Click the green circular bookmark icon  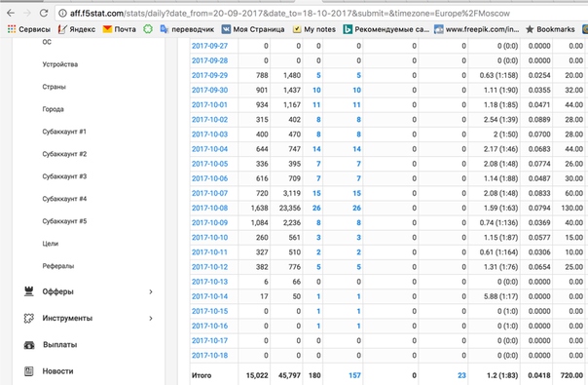click(148, 29)
